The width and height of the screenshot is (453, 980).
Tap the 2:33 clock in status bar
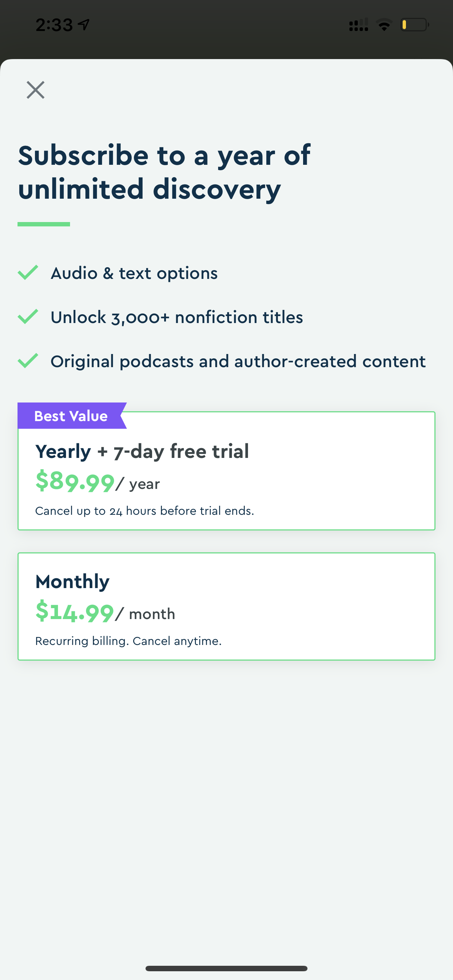tap(54, 25)
